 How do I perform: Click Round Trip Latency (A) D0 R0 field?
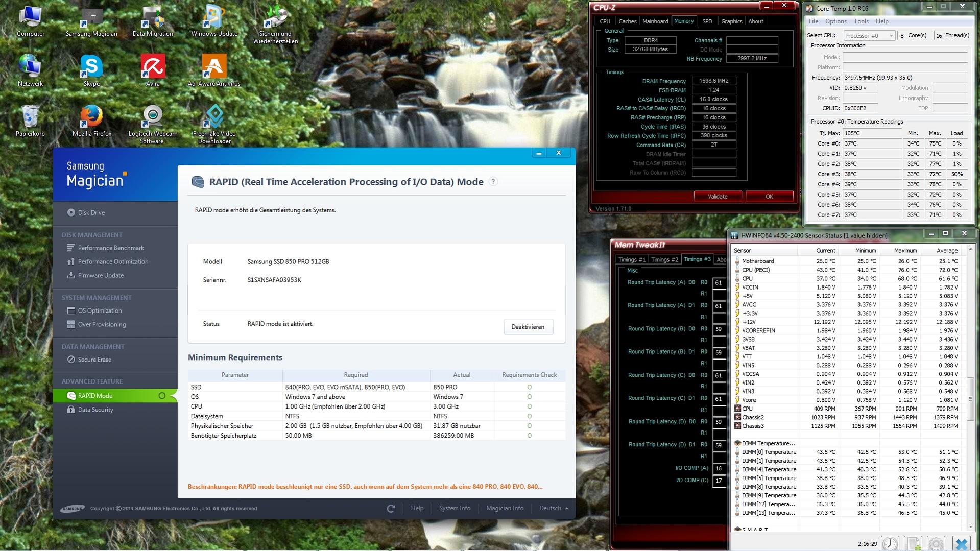719,282
